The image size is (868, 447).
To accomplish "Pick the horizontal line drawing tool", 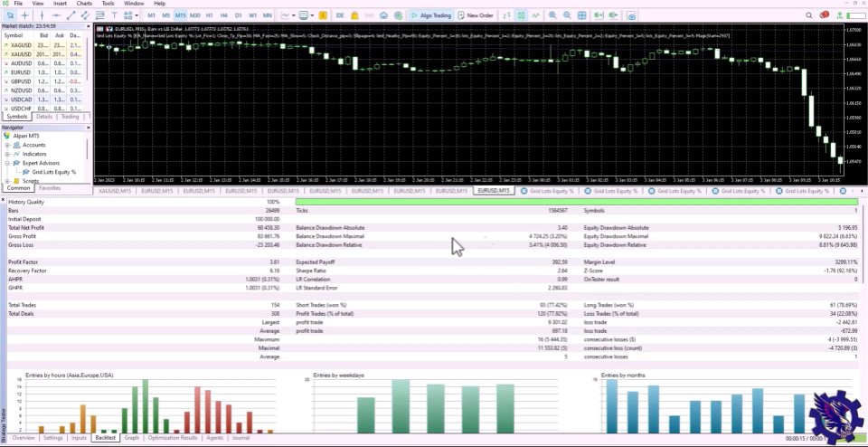I will [56, 15].
